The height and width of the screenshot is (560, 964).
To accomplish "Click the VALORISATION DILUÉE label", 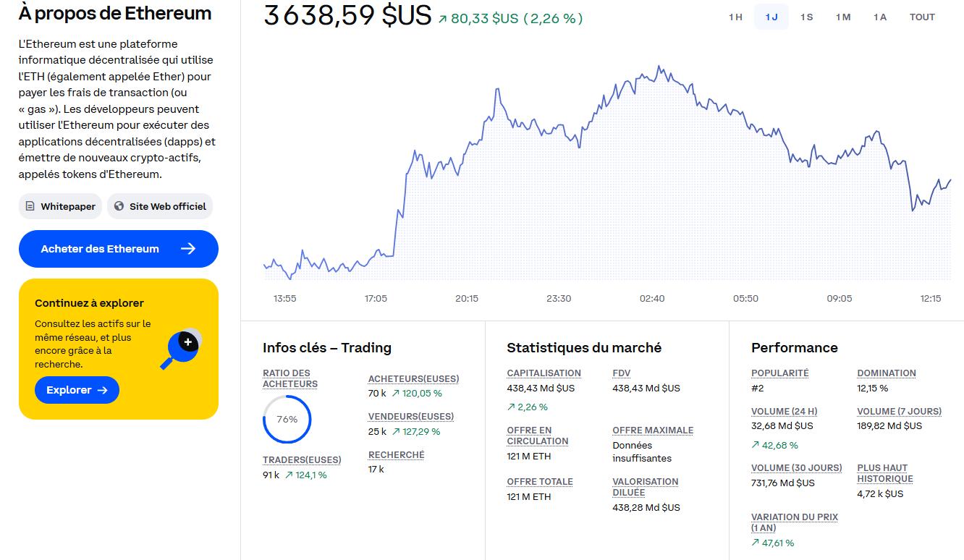I will point(646,487).
